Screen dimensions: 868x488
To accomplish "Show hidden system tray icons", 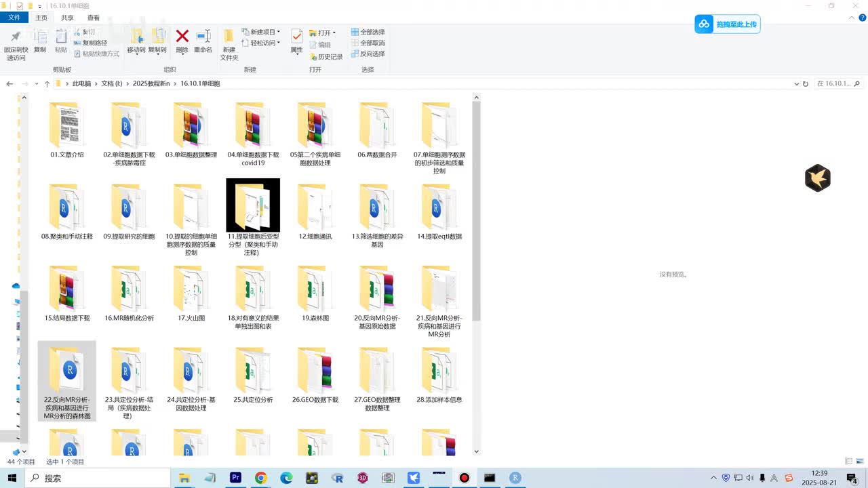I will coord(713,478).
